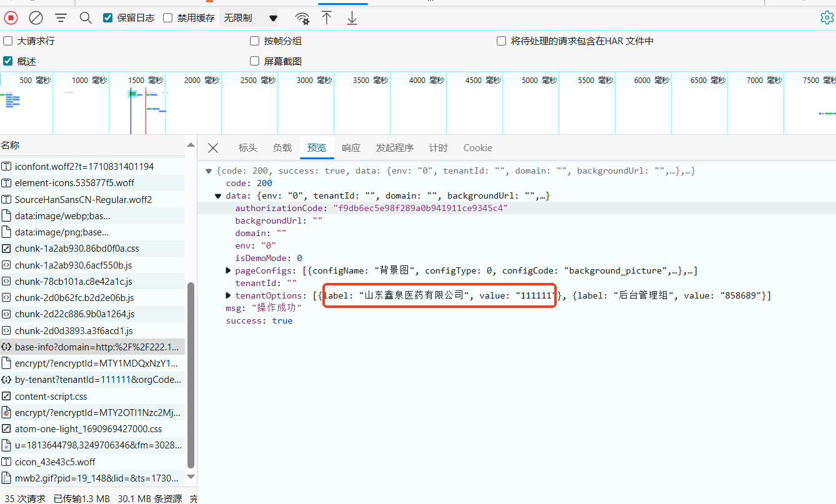This screenshot has width=836, height=504.
Task: Switch to the Response tab (响应)
Action: coord(351,148)
